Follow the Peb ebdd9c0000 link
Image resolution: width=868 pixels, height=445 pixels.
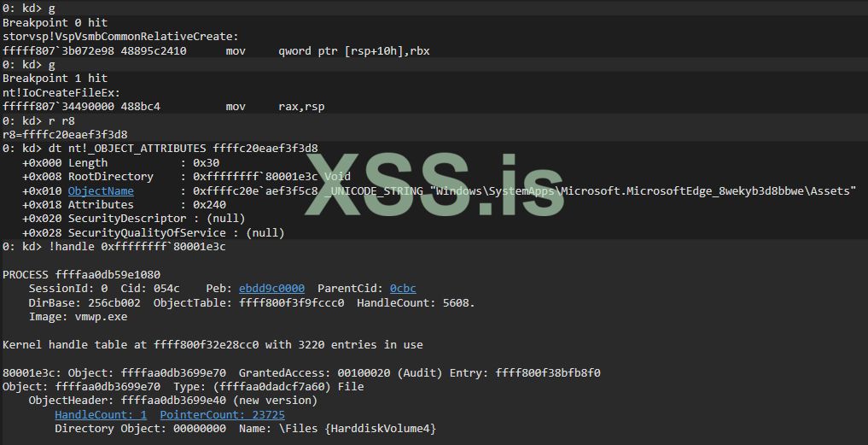coord(271,288)
